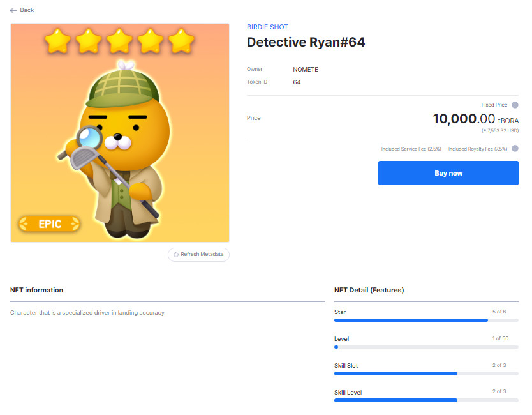Click the EPIC rarity badge on image

point(50,224)
